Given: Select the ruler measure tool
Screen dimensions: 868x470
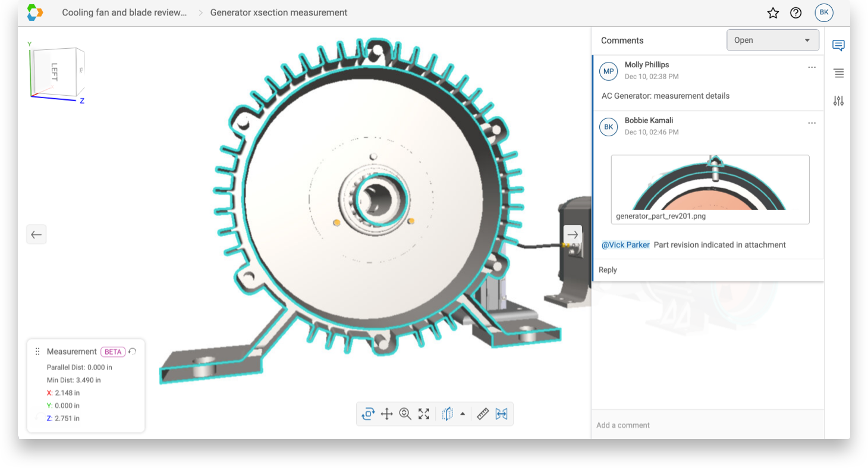Looking at the screenshot, I should pos(483,414).
